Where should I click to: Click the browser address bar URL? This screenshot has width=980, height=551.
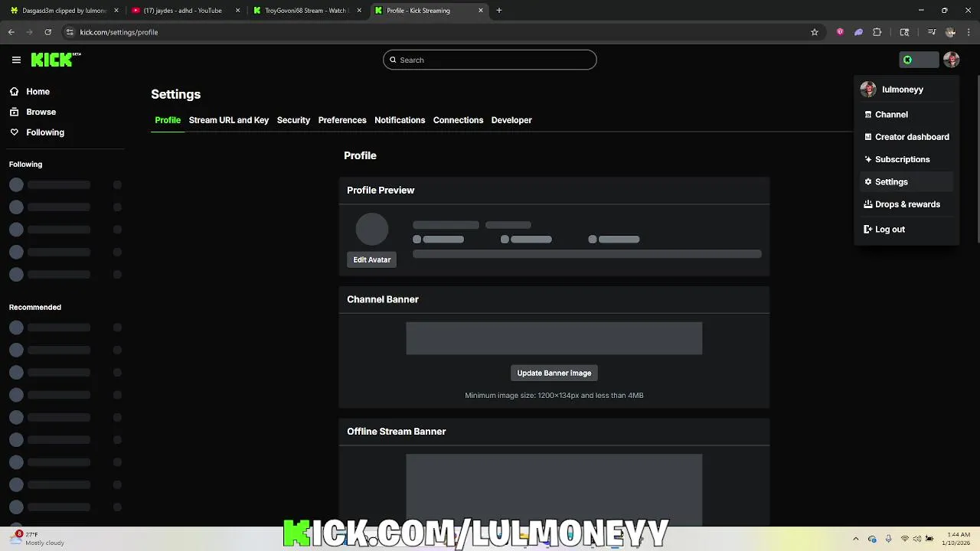pyautogui.click(x=119, y=32)
